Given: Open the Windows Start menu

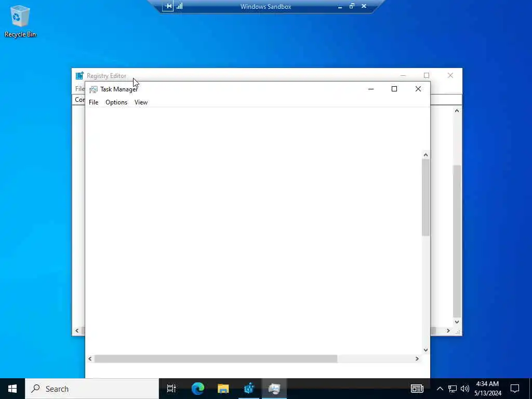Looking at the screenshot, I should [x=12, y=389].
